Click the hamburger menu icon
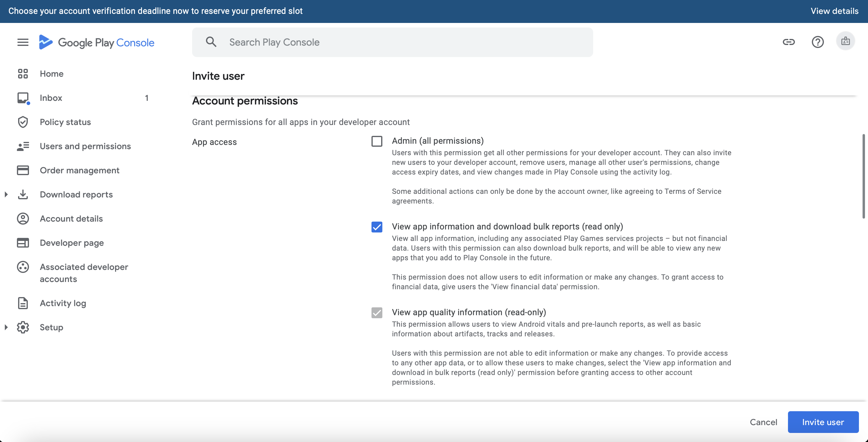 23,42
